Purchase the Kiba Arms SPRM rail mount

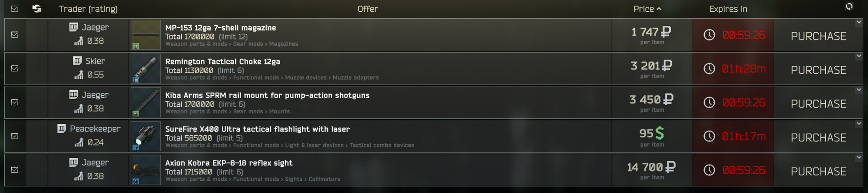818,104
